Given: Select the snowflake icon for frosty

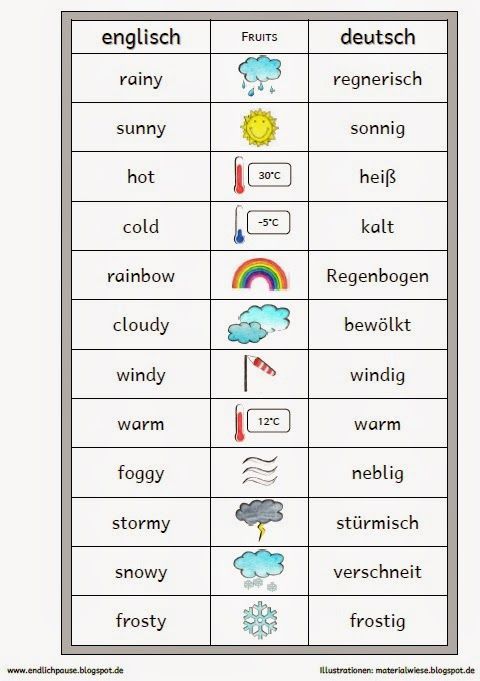Looking at the screenshot, I should tap(260, 620).
